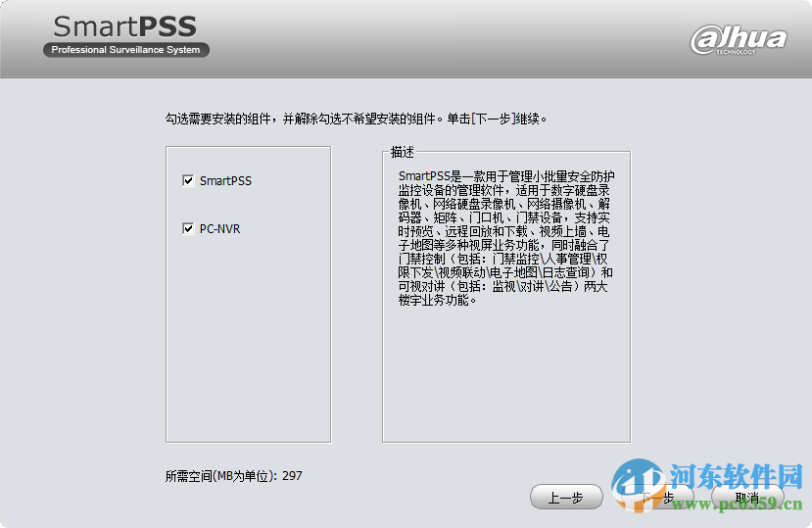The width and height of the screenshot is (812, 528).
Task: Click the SmartPSS description paragraph
Action: click(x=506, y=238)
